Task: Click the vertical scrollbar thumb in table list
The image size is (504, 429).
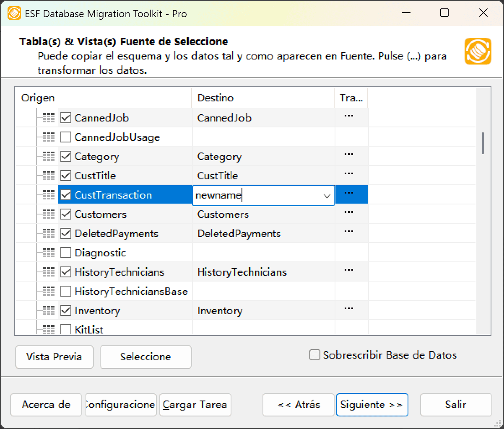Action: pos(483,143)
